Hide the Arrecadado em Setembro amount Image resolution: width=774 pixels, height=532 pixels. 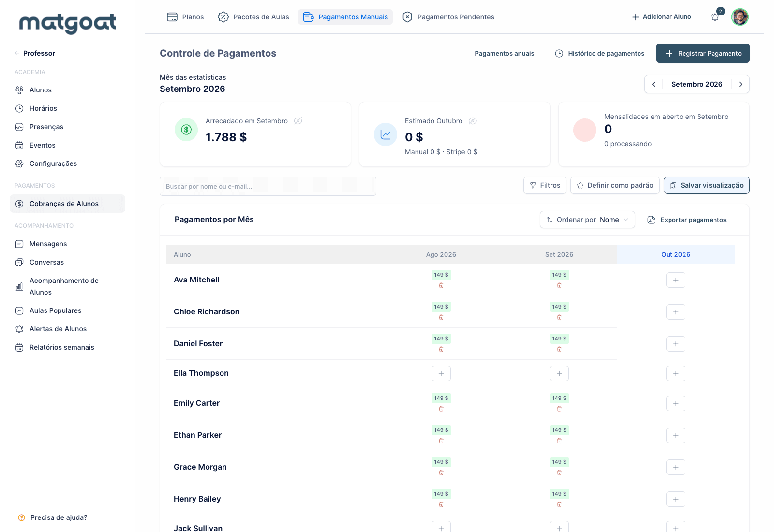pyautogui.click(x=298, y=121)
